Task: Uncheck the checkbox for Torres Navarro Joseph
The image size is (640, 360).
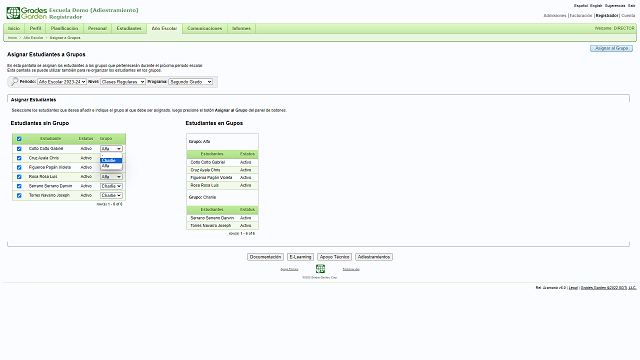Action: point(19,196)
